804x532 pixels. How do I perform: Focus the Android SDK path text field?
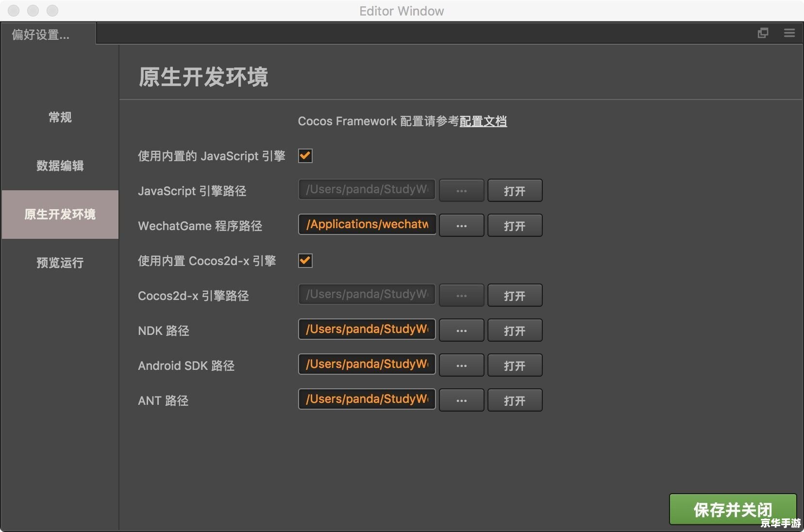(x=367, y=365)
